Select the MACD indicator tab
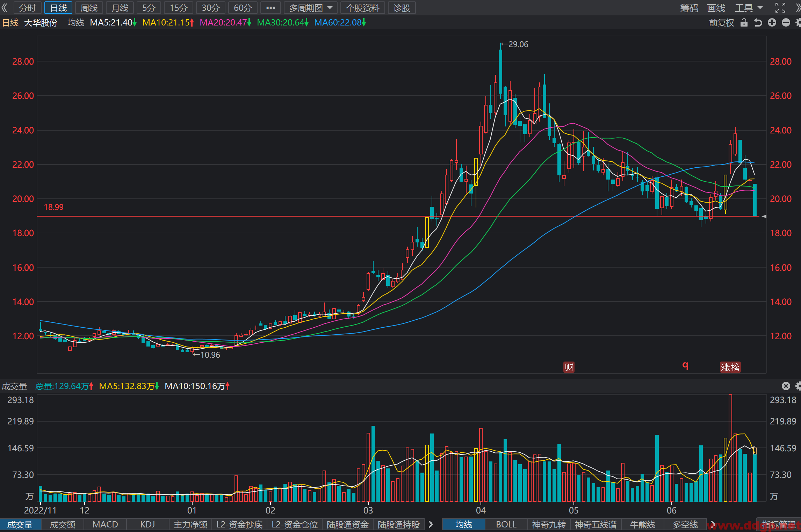The height and width of the screenshot is (532, 801). pos(105,524)
